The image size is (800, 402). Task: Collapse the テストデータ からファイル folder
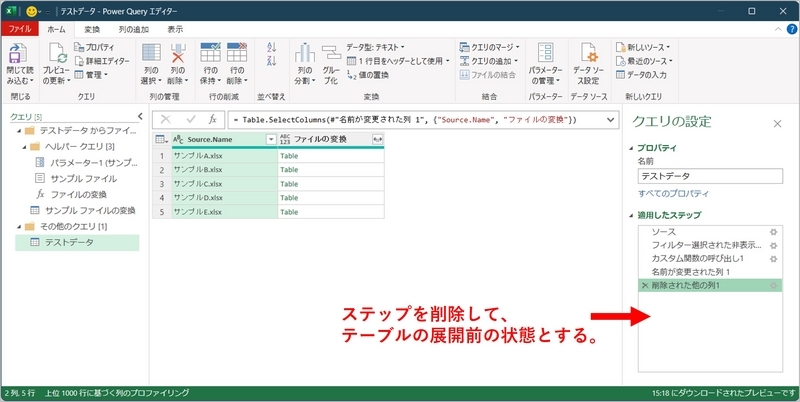(x=19, y=131)
